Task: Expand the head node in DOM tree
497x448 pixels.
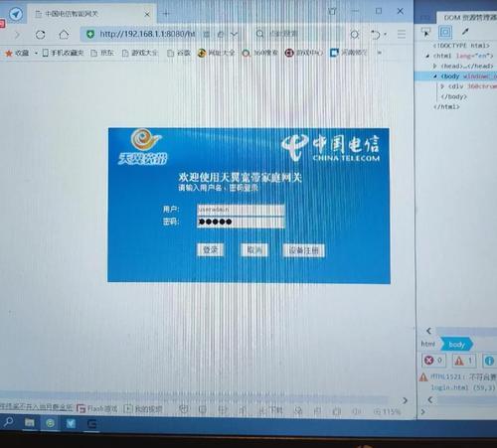Action: tap(434, 66)
